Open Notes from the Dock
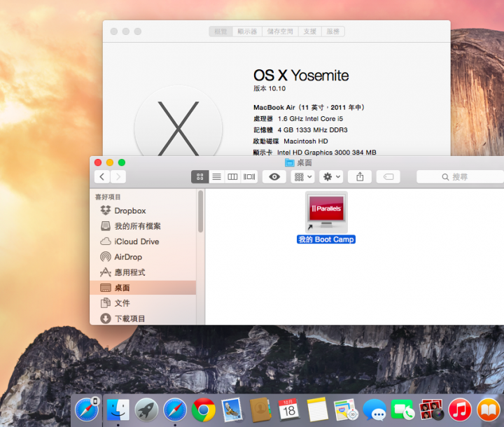The image size is (504, 427). tap(317, 409)
